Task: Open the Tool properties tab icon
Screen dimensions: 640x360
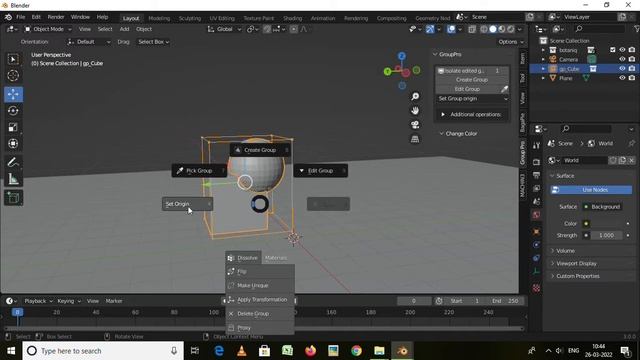Action: click(536, 145)
